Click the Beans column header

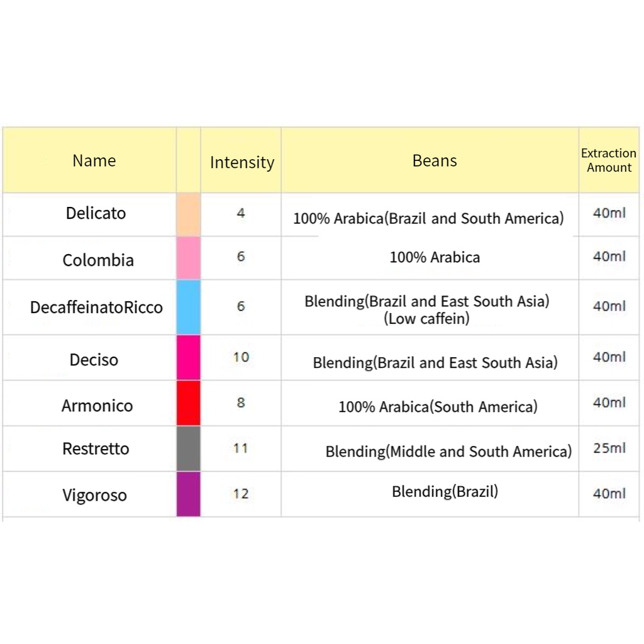coord(435,161)
